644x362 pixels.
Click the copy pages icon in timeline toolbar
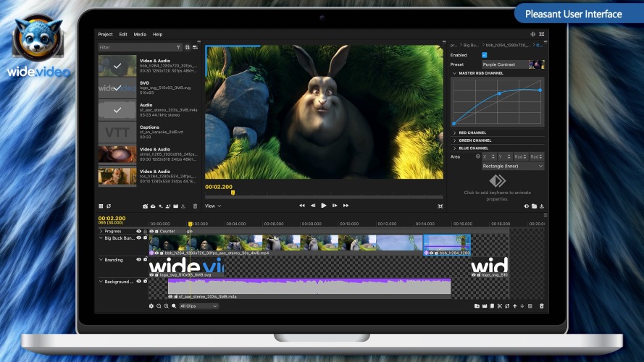pos(492,306)
